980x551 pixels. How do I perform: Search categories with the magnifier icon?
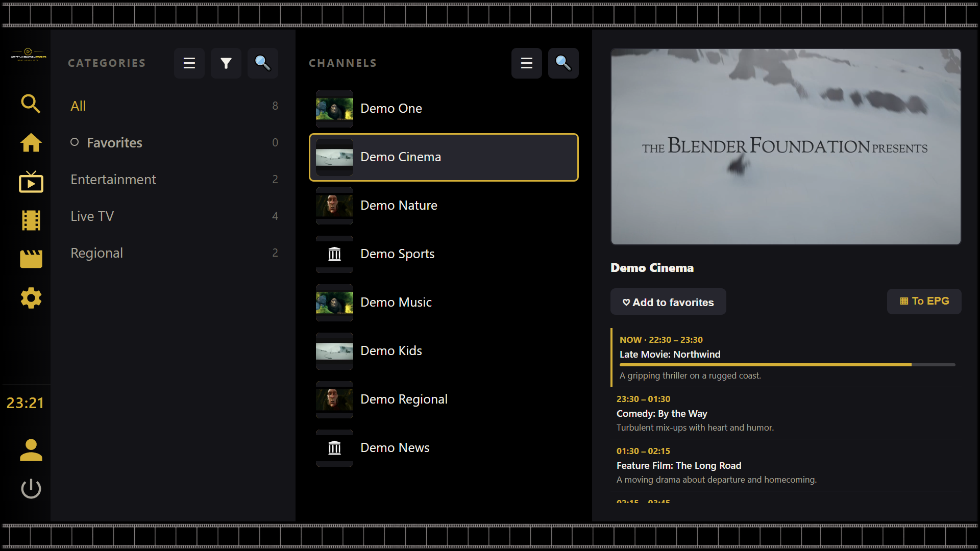(263, 63)
